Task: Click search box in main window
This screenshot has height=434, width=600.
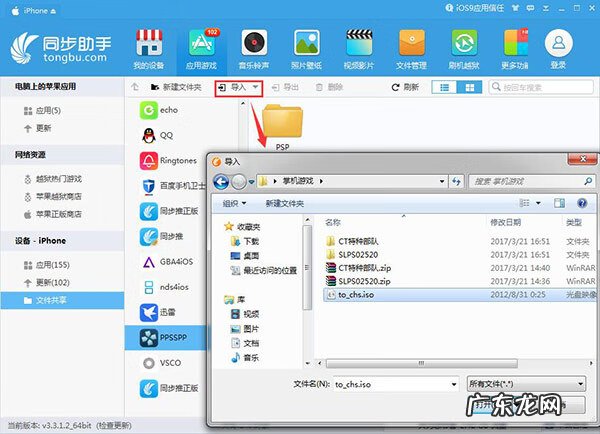Action: [541, 88]
